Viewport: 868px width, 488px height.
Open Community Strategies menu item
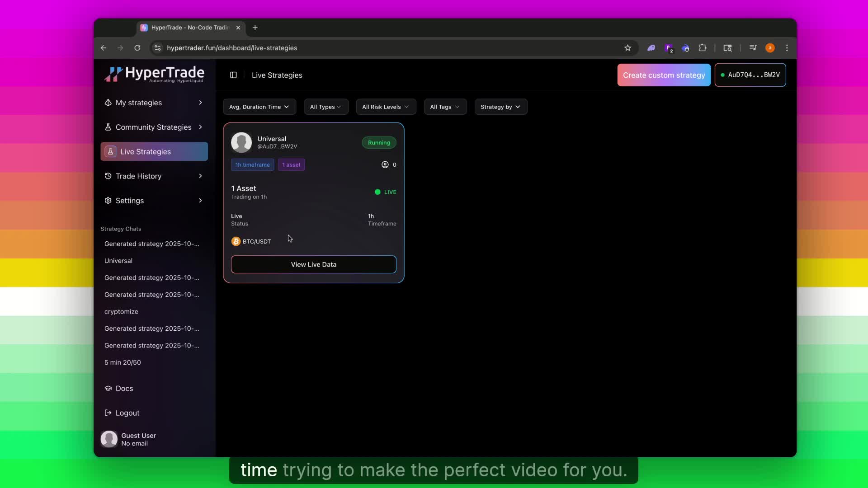click(154, 127)
